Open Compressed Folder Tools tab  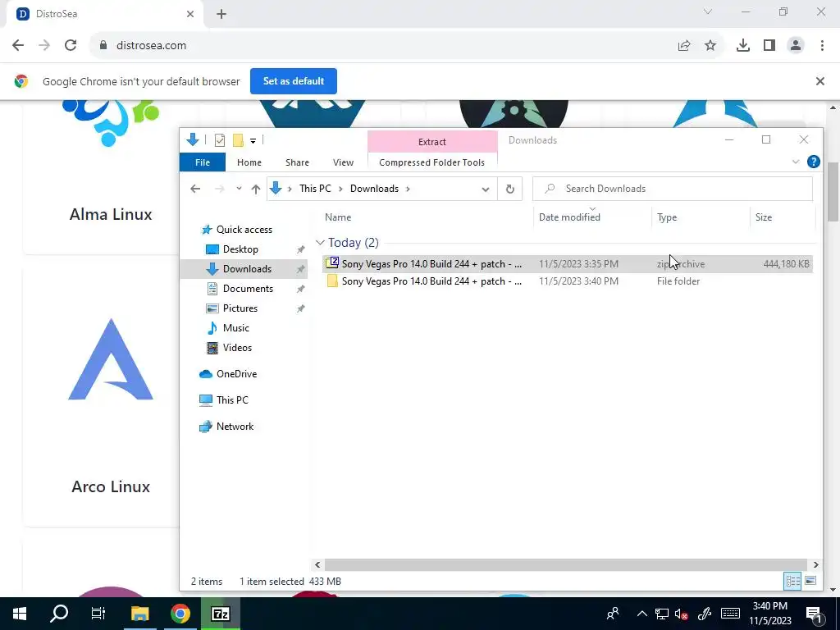[x=431, y=162]
